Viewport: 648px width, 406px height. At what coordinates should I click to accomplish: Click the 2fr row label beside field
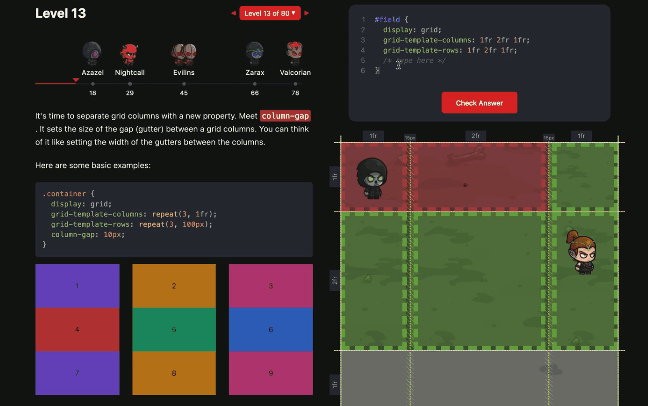tap(334, 280)
